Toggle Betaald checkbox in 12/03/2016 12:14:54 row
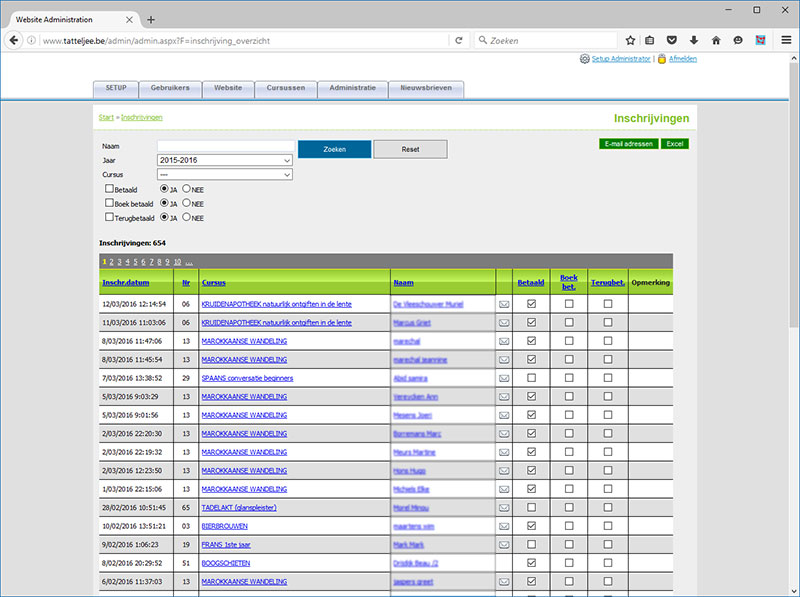The height and width of the screenshot is (597, 800). [x=531, y=304]
